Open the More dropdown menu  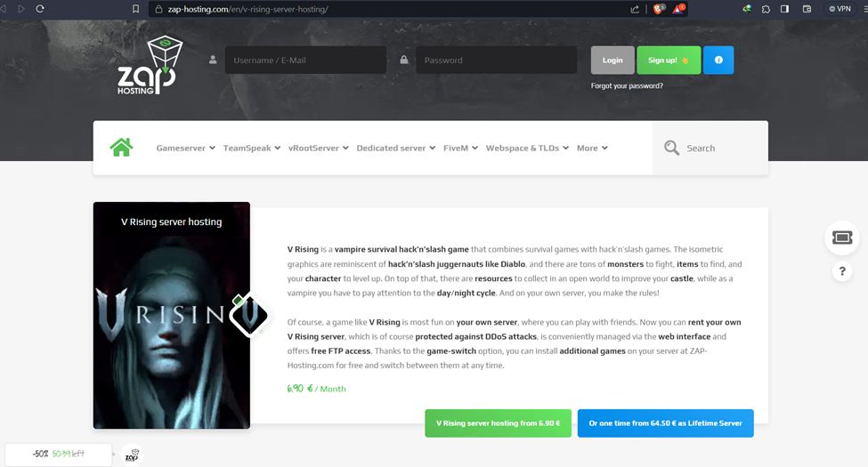click(592, 149)
